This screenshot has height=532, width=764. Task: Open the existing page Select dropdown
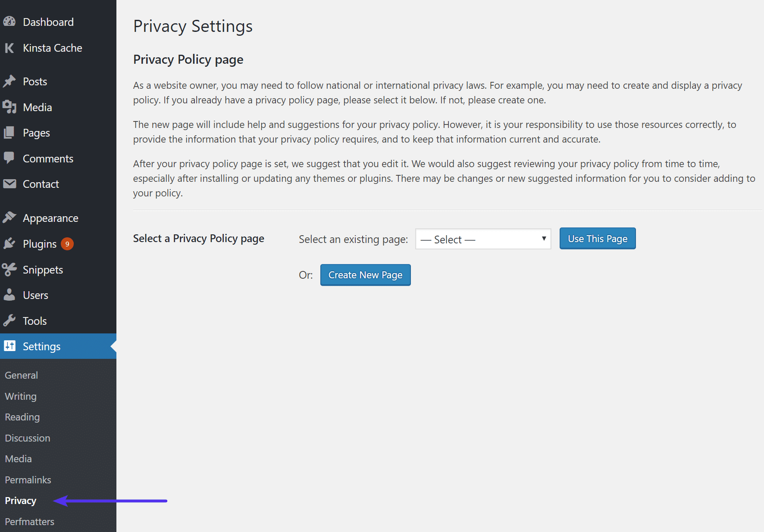tap(482, 239)
